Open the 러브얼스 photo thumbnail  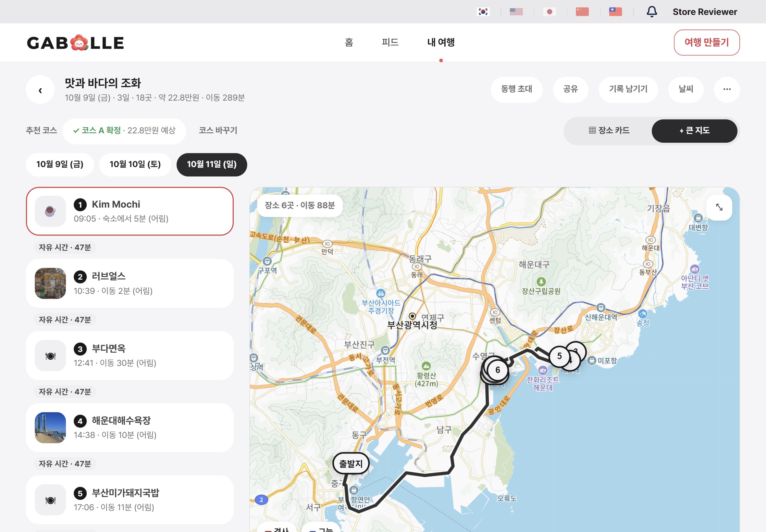coord(50,283)
